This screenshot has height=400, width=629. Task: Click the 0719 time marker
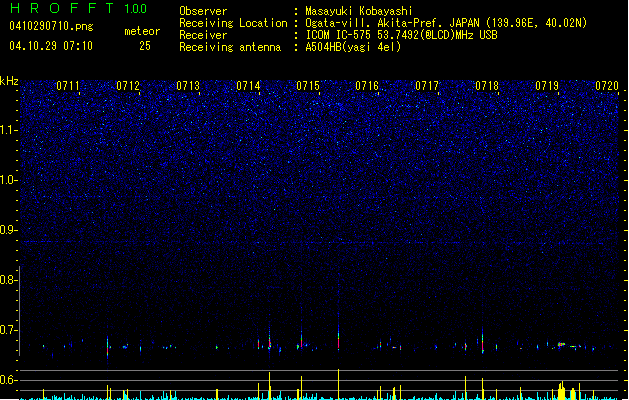[x=547, y=86]
